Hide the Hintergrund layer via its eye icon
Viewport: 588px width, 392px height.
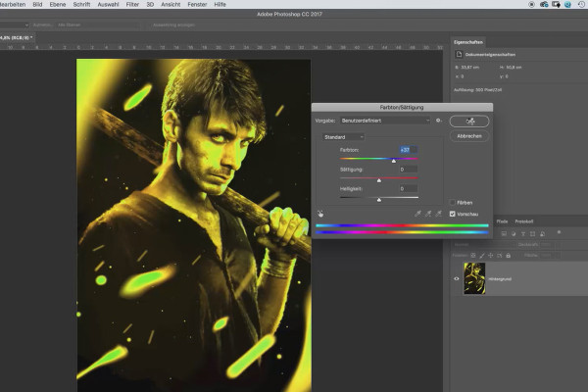tap(457, 278)
